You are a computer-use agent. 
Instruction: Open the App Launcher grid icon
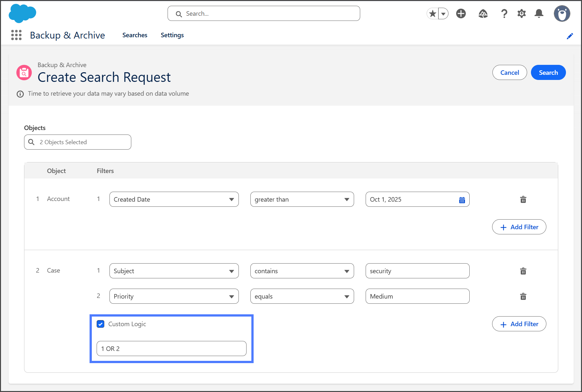[x=16, y=35]
